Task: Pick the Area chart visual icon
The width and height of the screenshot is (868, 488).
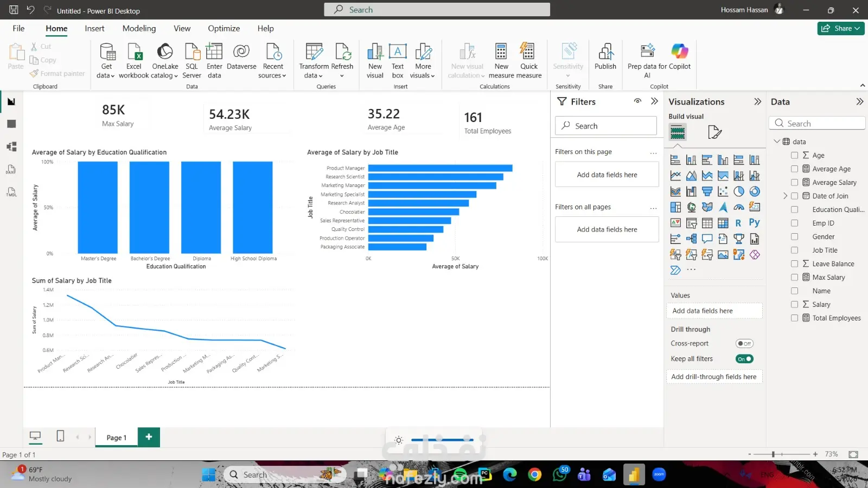Action: [x=691, y=176]
